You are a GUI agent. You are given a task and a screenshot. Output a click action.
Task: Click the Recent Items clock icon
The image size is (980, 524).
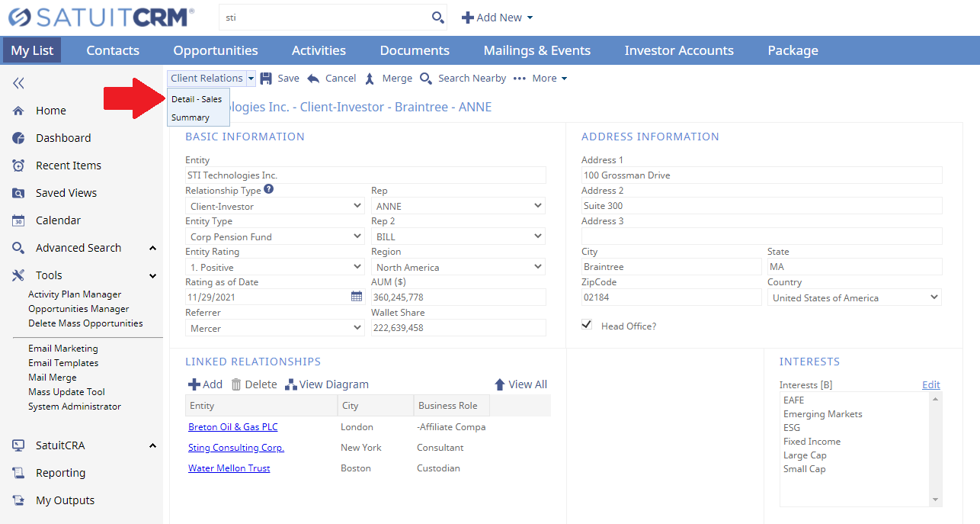click(x=18, y=166)
